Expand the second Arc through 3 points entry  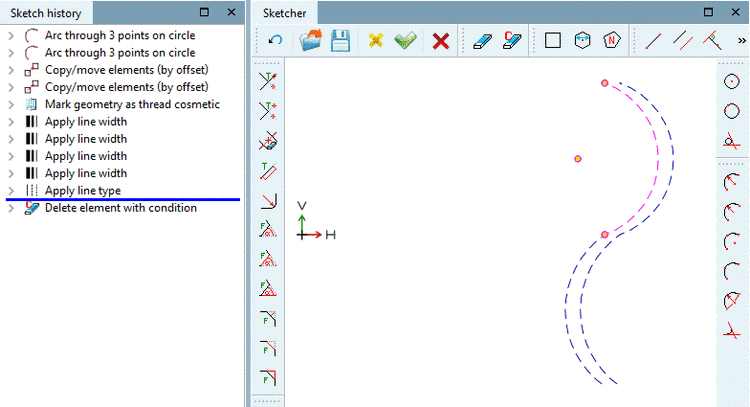[11, 53]
